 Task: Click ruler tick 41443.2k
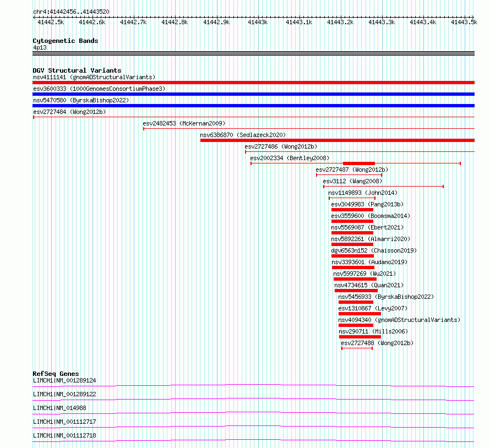(x=340, y=22)
